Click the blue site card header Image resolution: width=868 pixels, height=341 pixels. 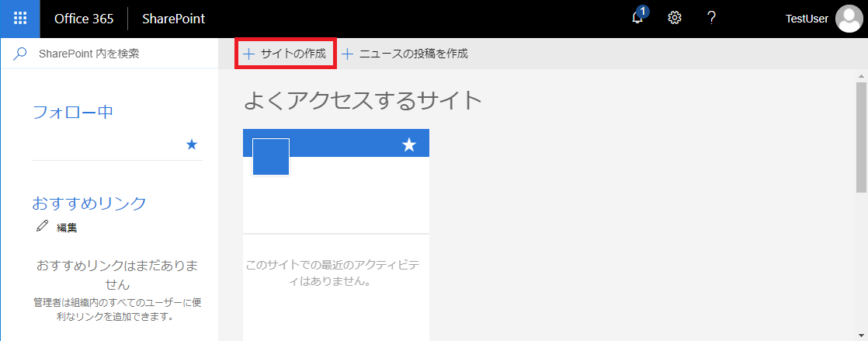pyautogui.click(x=336, y=143)
